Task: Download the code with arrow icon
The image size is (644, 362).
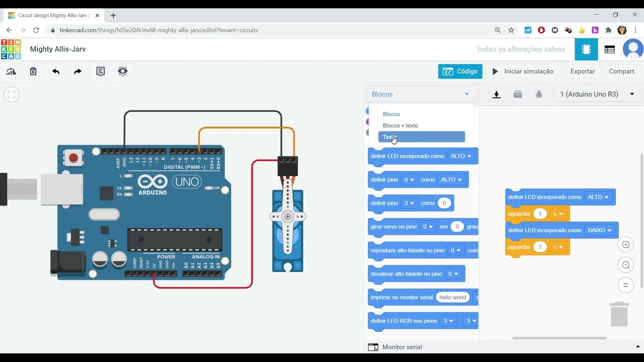Action: click(x=497, y=94)
